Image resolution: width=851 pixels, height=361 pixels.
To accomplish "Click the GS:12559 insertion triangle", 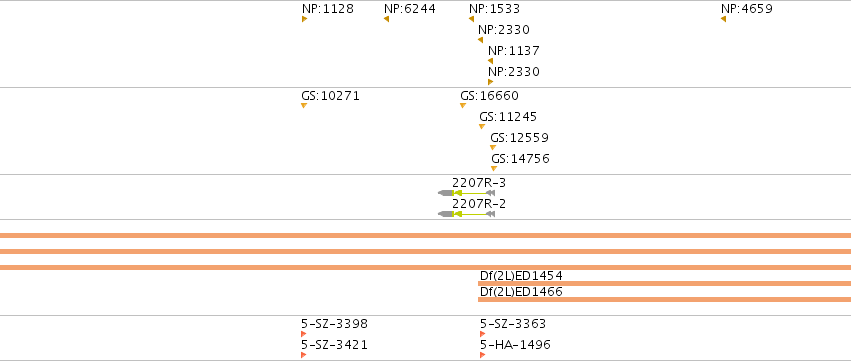I will (493, 148).
